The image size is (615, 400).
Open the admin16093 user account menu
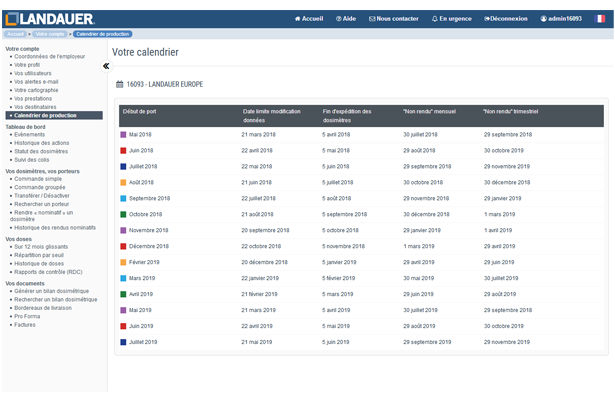click(560, 18)
